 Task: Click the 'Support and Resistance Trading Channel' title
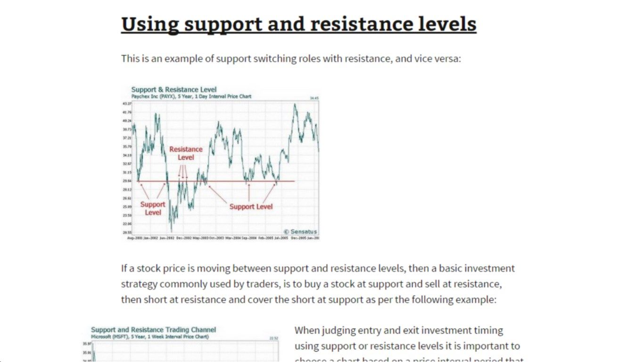point(154,330)
